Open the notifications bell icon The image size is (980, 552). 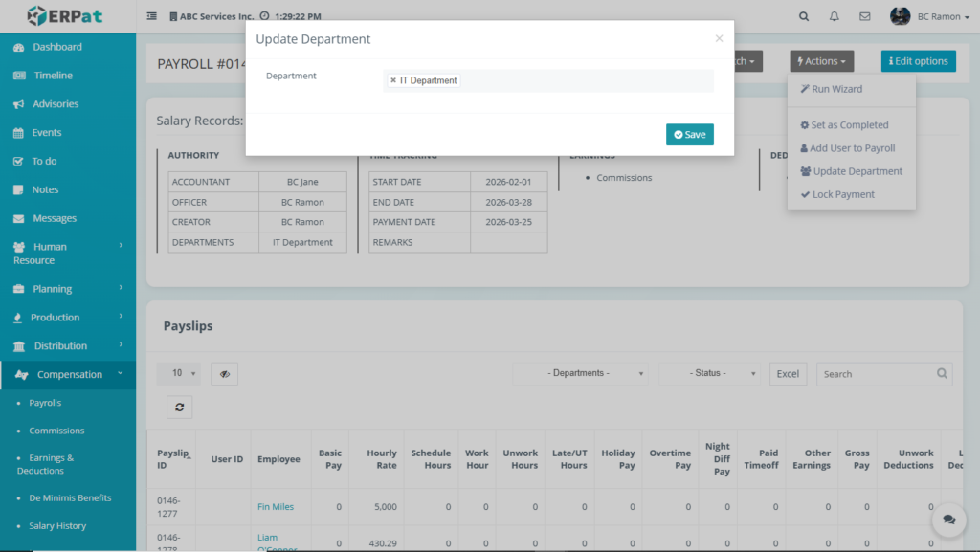click(835, 16)
